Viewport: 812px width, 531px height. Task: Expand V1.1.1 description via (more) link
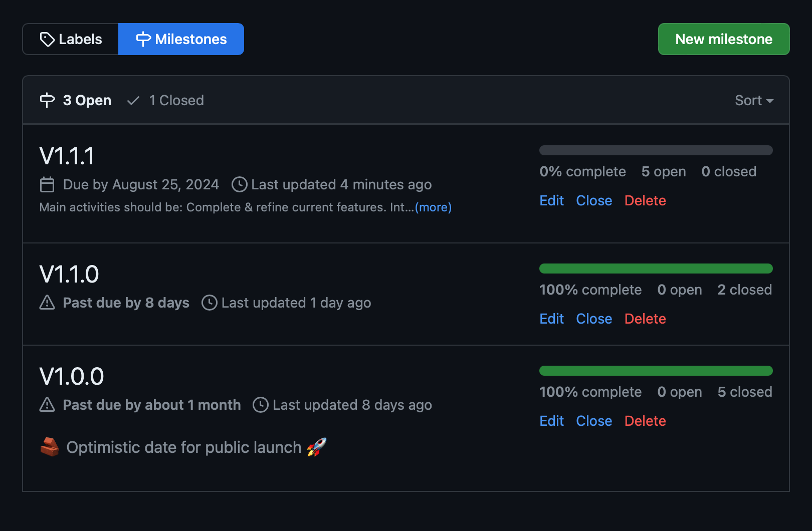click(x=433, y=207)
